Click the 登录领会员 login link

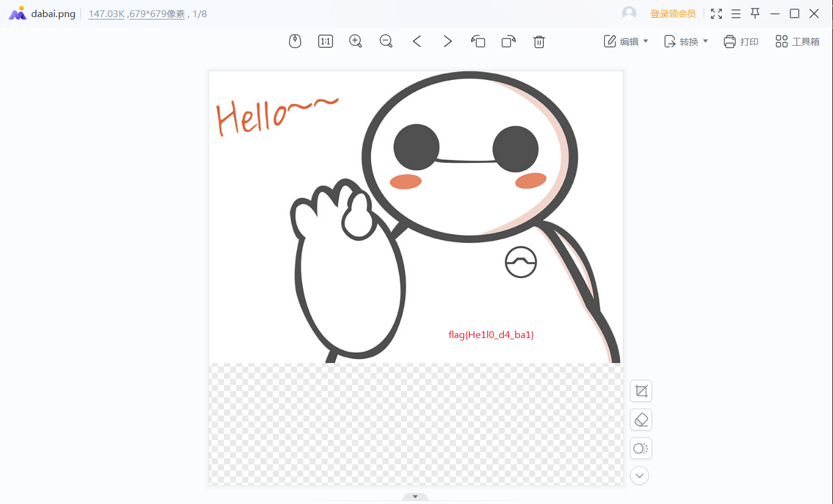(x=673, y=13)
